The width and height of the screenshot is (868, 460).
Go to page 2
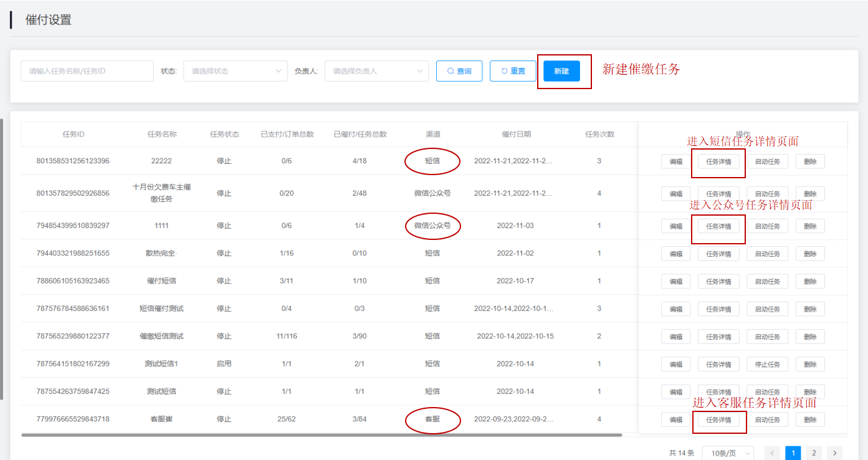(814, 453)
